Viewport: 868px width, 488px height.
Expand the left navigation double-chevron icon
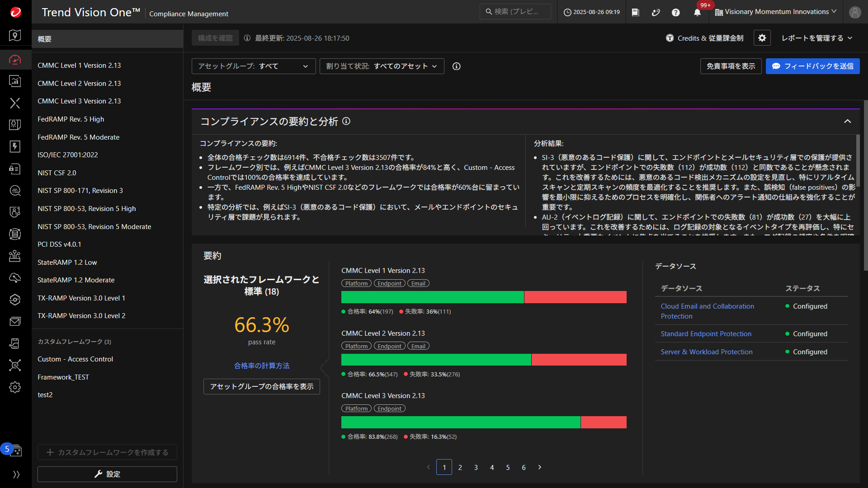point(16,474)
